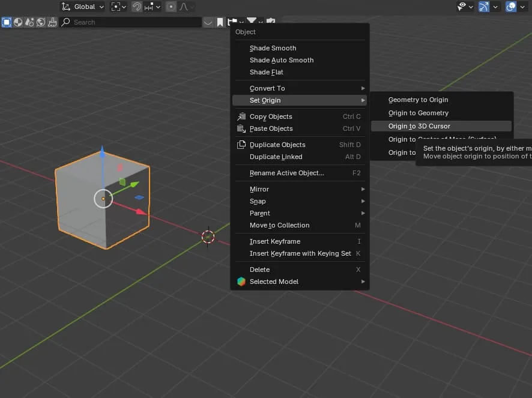Toggle proportional editing in the header
This screenshot has width=532, height=398.
[x=171, y=7]
